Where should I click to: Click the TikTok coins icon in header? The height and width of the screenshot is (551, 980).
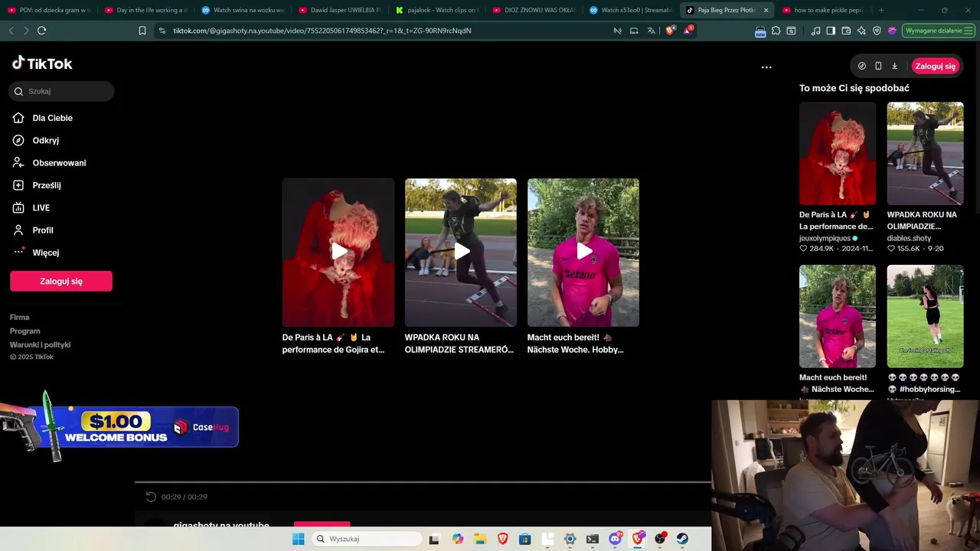click(862, 66)
